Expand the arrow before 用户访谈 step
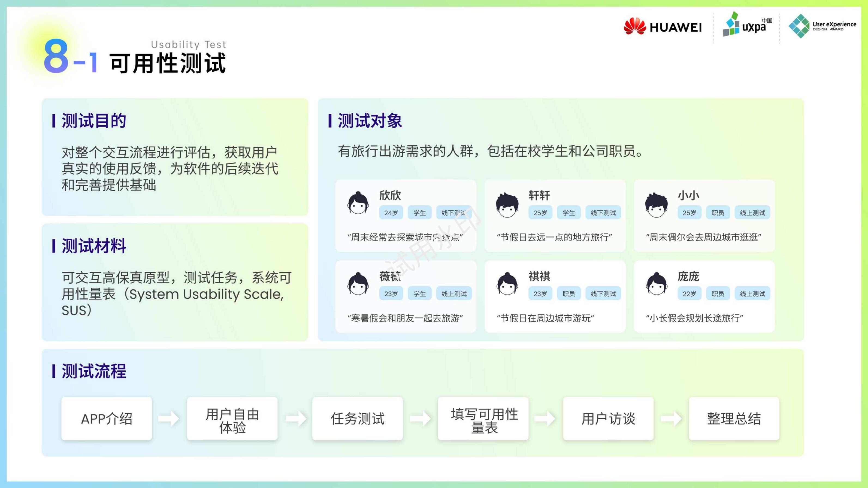This screenshot has width=868, height=488. tap(546, 419)
